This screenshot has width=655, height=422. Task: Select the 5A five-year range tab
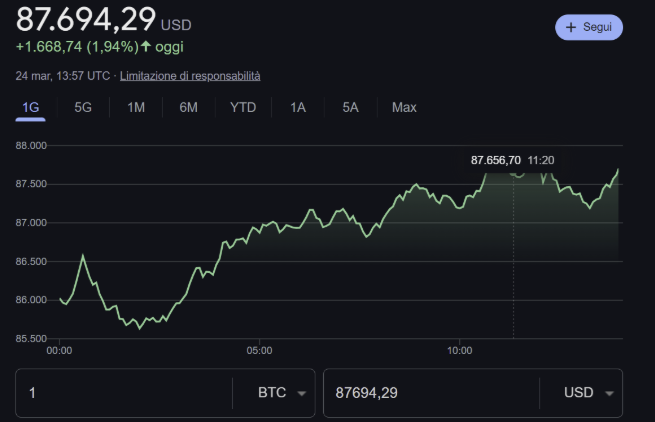coord(350,107)
